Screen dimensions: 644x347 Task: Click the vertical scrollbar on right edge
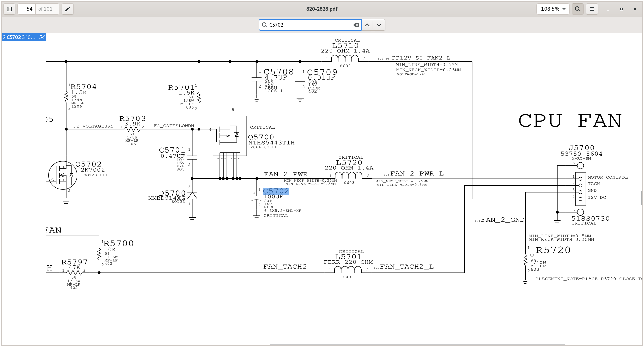pyautogui.click(x=642, y=198)
